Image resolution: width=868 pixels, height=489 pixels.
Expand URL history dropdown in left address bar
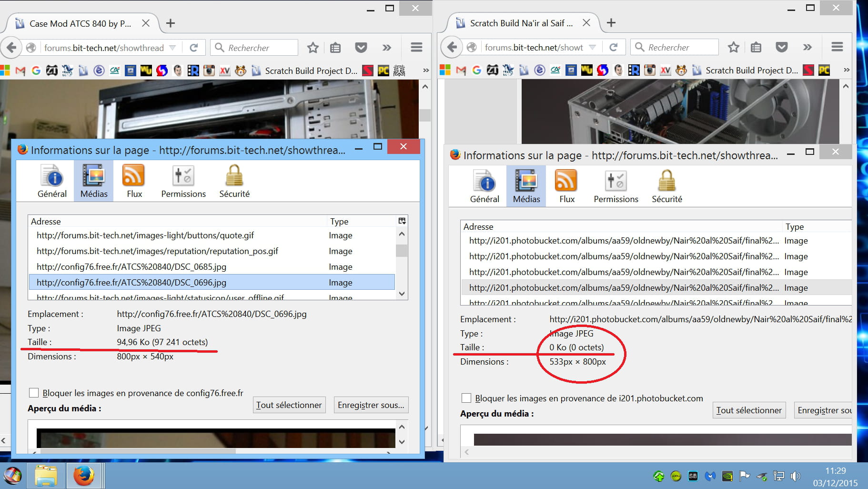[173, 48]
